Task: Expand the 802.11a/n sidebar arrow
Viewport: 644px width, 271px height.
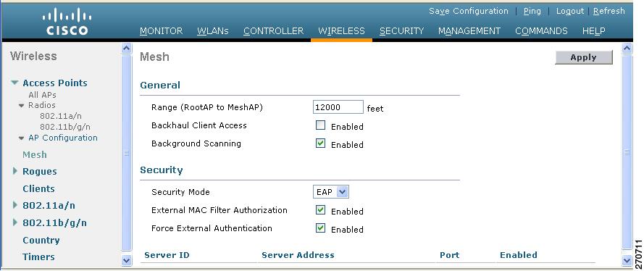Action: tap(15, 205)
